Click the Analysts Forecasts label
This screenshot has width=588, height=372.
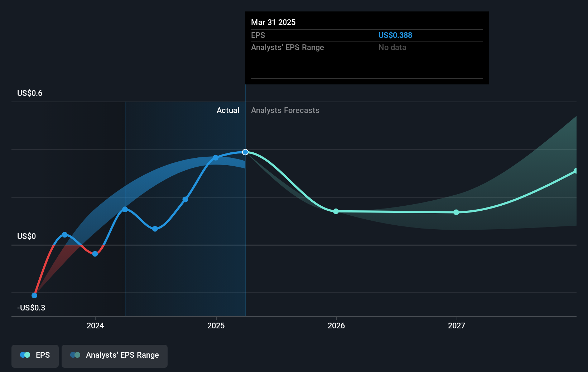pyautogui.click(x=285, y=110)
